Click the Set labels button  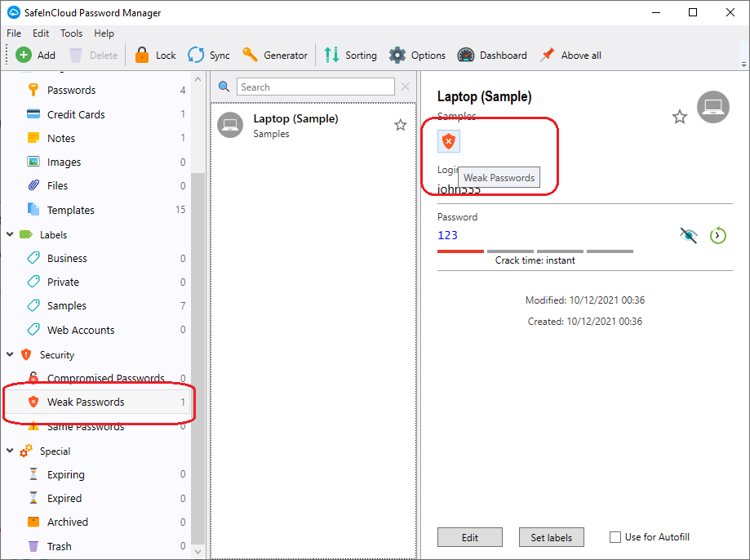[x=552, y=537]
